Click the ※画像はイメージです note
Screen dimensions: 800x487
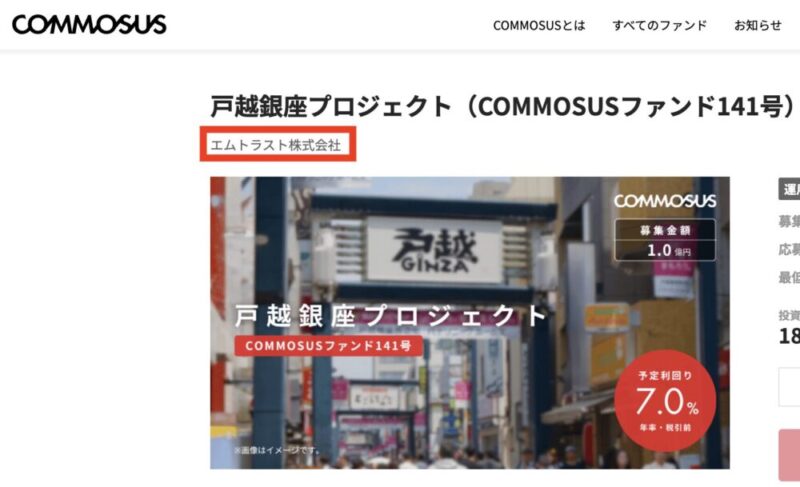pyautogui.click(x=278, y=450)
